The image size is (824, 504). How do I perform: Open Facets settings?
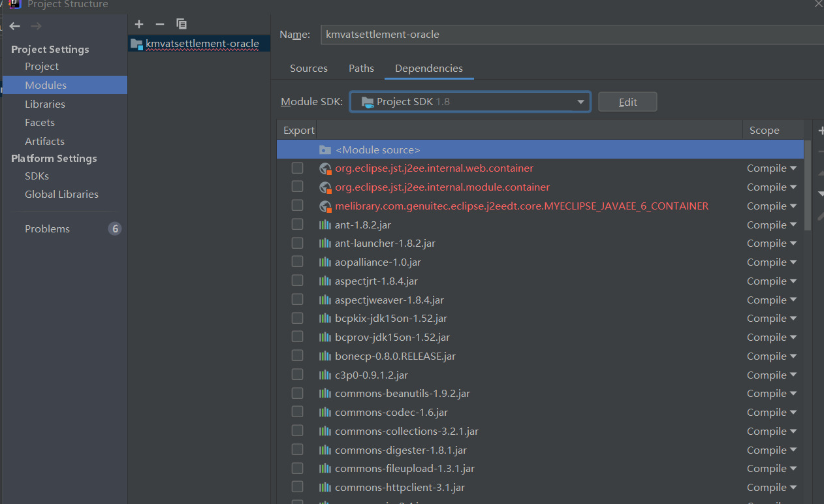point(40,122)
